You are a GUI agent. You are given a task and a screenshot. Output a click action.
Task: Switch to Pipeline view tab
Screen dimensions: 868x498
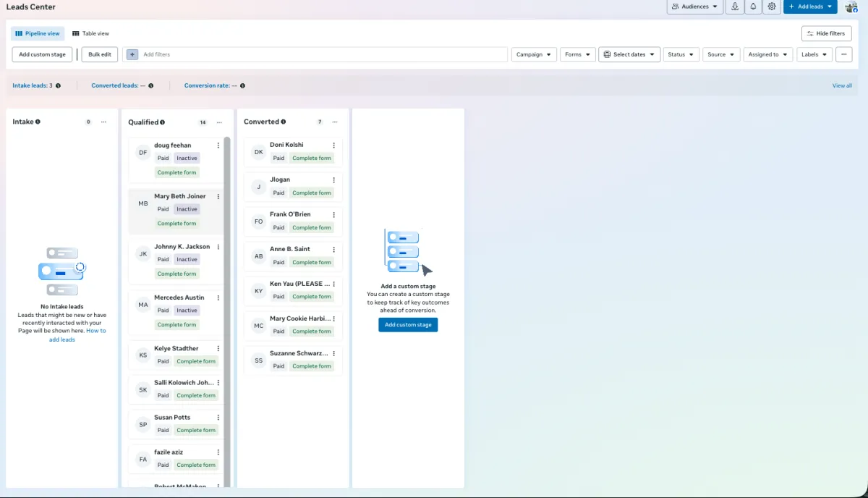point(38,33)
